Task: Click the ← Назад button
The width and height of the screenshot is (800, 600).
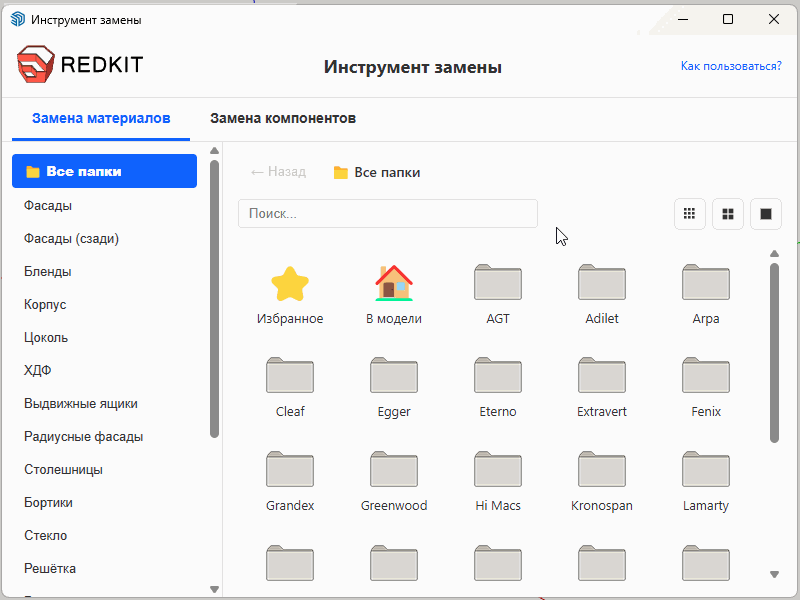Action: pyautogui.click(x=278, y=172)
